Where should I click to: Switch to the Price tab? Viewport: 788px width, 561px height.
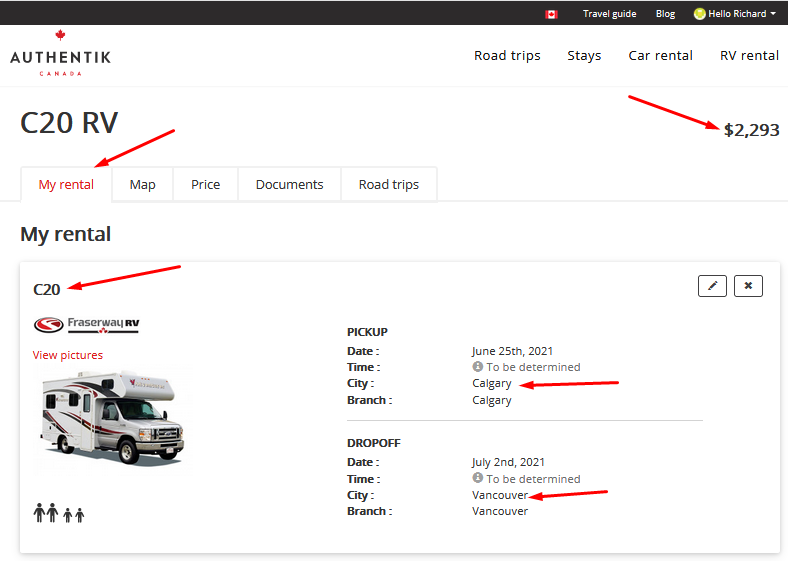(206, 184)
